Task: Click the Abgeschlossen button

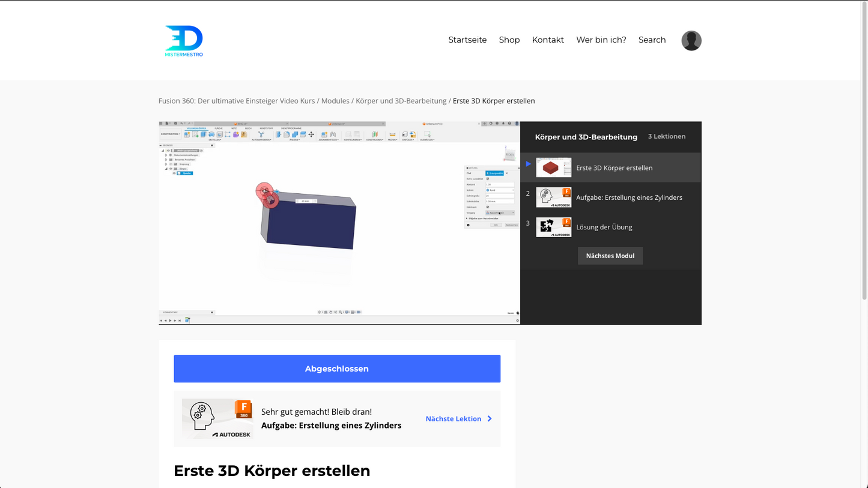Action: pyautogui.click(x=337, y=369)
